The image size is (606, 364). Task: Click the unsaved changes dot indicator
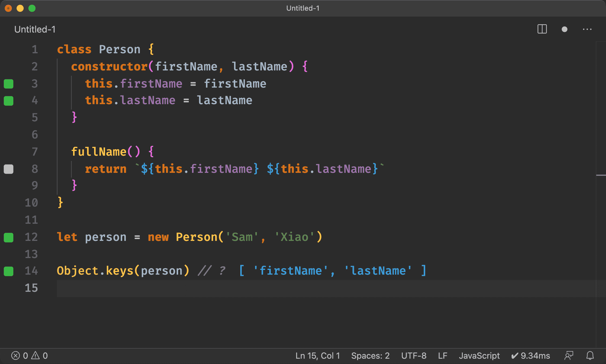pyautogui.click(x=564, y=29)
